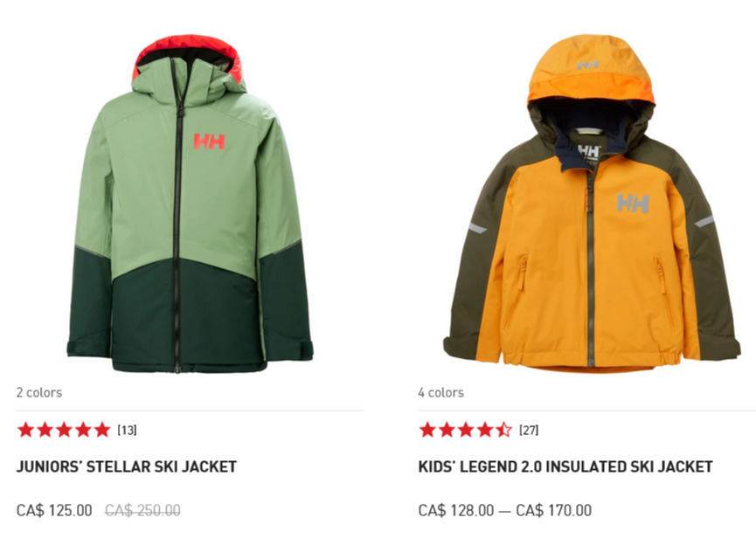
Task: Click the first red star under Stellar jacket
Action: point(25,430)
